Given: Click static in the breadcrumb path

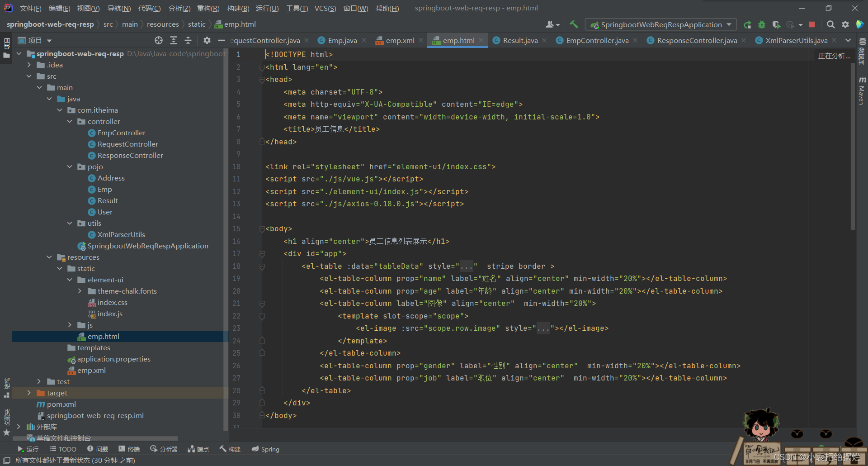Looking at the screenshot, I should pyautogui.click(x=197, y=24).
